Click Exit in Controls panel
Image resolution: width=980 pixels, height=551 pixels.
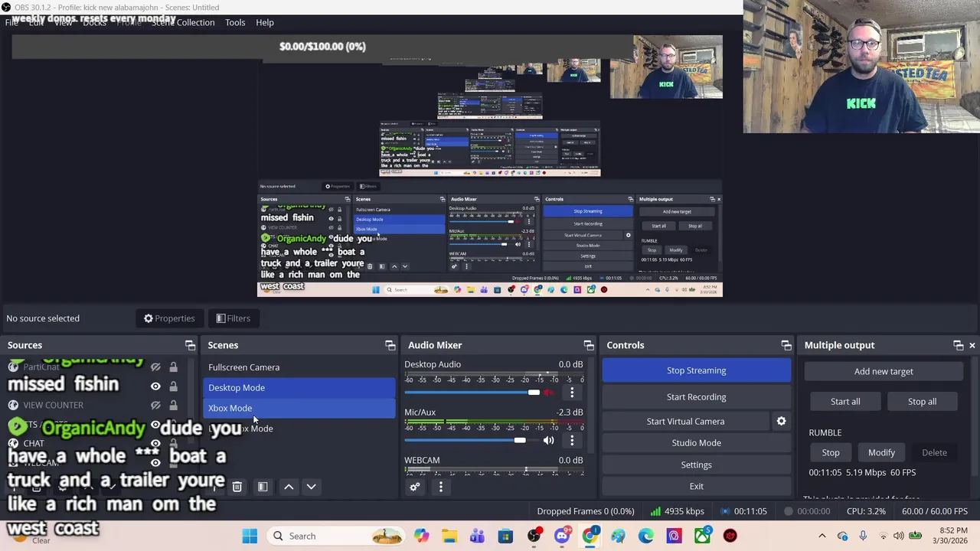coord(696,486)
